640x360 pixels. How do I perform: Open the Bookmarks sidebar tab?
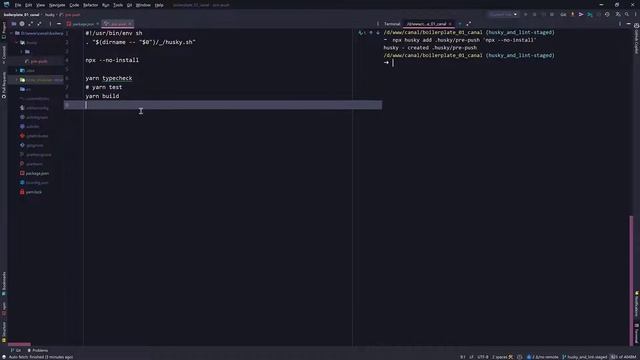pos(4,284)
